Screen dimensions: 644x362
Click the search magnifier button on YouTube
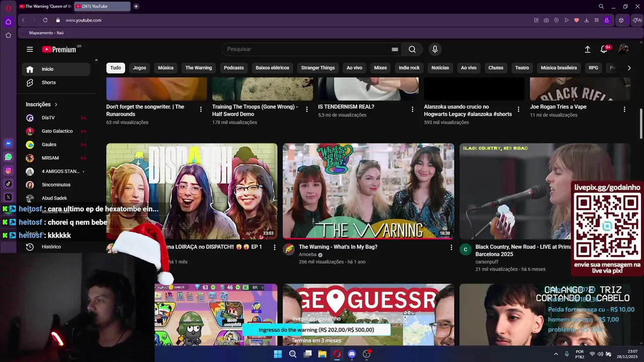(x=412, y=49)
